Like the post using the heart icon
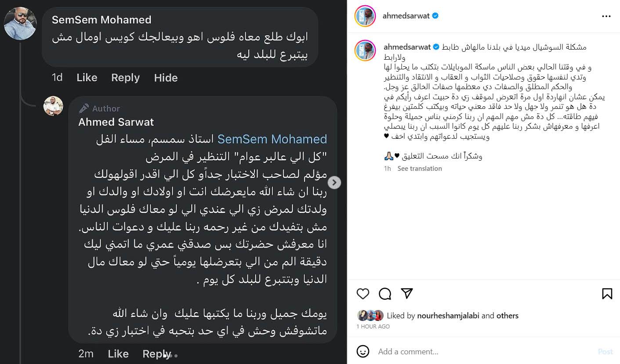This screenshot has width=620, height=364. click(x=363, y=294)
